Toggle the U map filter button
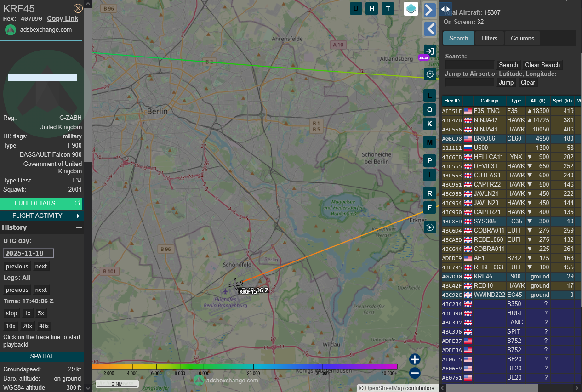The height and width of the screenshot is (392, 582). tap(356, 8)
